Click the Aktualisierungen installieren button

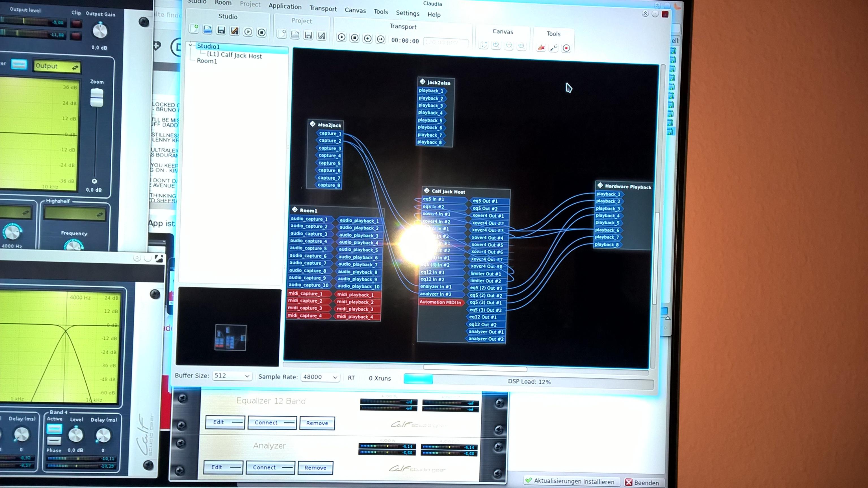point(572,481)
